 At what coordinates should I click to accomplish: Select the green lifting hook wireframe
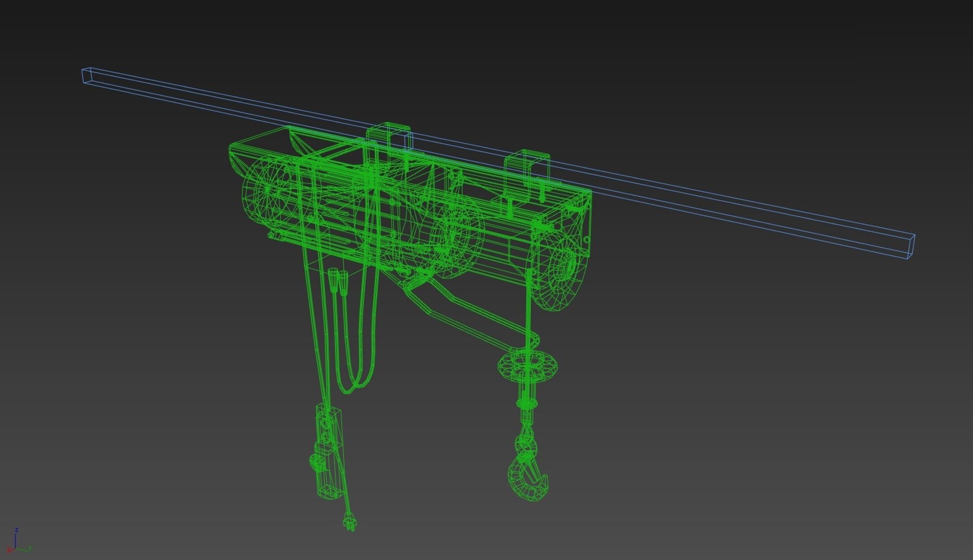tap(528, 469)
